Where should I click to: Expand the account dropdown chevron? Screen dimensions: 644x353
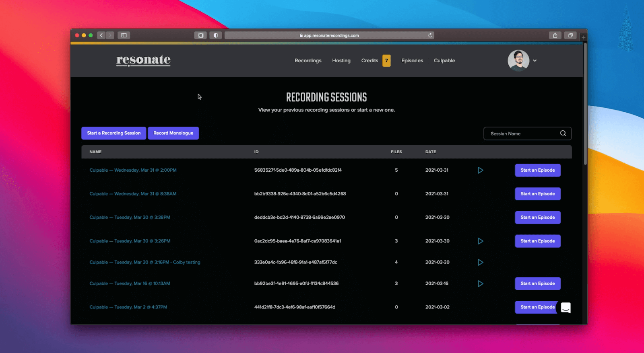click(535, 61)
